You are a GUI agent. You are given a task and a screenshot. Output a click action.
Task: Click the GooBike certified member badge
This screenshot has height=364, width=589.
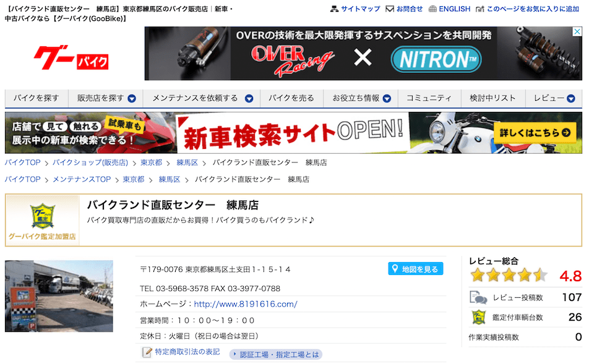(x=42, y=221)
